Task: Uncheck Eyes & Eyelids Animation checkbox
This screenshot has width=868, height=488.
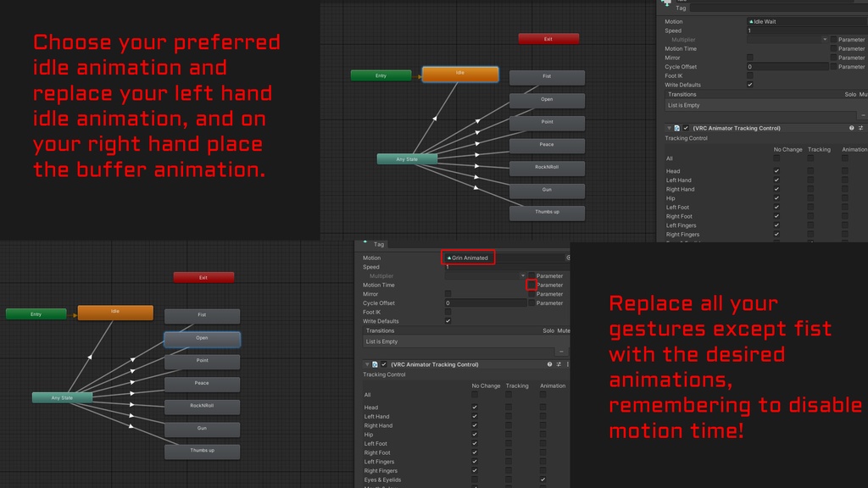Action: point(542,480)
